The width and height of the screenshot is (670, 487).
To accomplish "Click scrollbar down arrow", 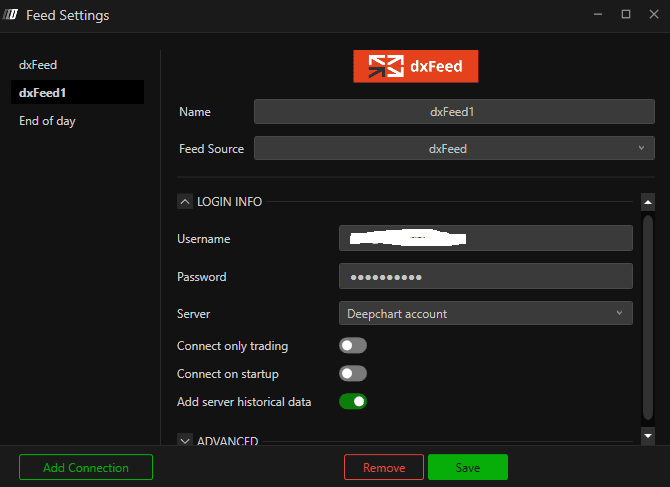I will [x=648, y=436].
